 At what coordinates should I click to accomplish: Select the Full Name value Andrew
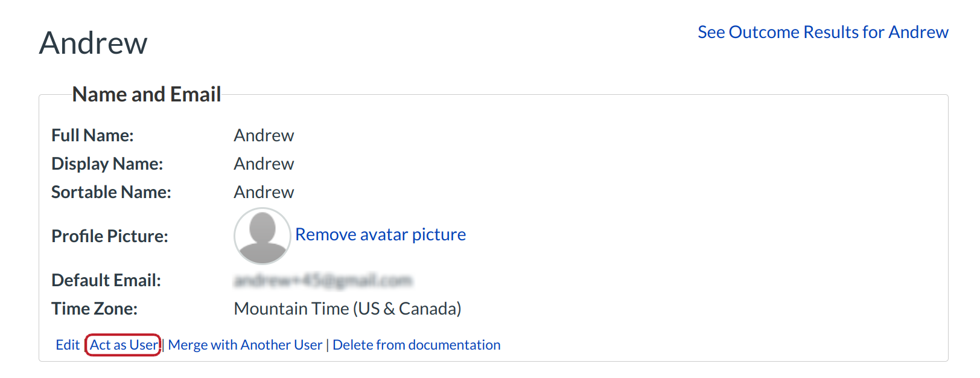[x=264, y=135]
